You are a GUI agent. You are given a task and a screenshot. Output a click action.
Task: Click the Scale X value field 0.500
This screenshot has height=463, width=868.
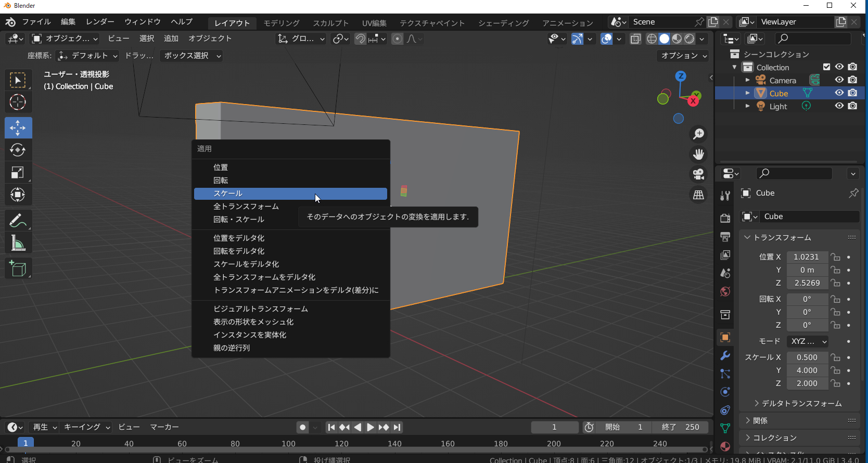[x=807, y=357]
